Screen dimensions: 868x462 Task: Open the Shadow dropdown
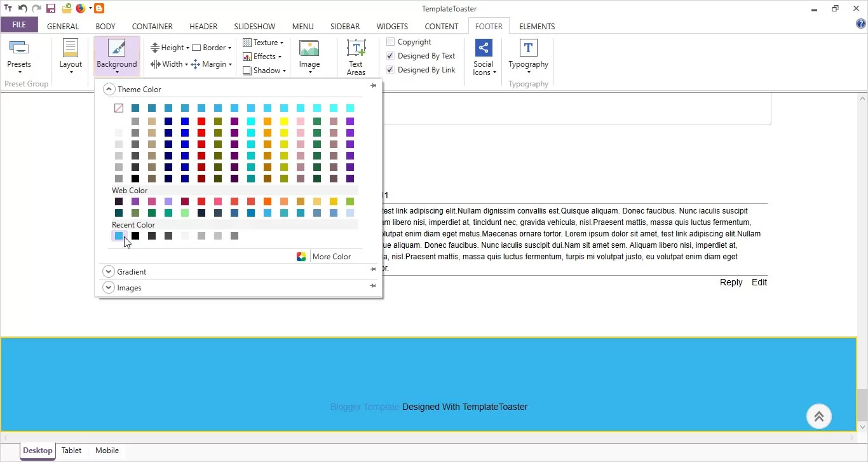(x=265, y=71)
